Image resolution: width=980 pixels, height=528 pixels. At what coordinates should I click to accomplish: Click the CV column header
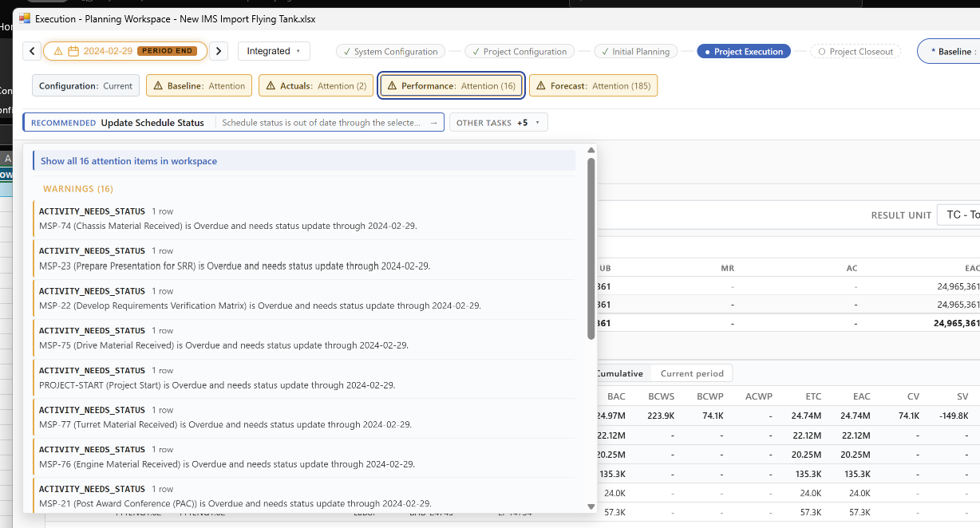click(x=913, y=396)
